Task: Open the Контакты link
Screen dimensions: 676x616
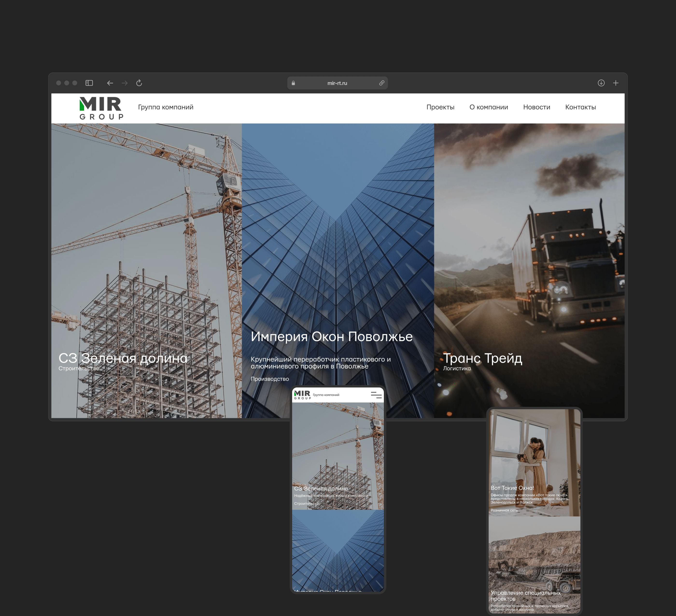Action: 580,107
